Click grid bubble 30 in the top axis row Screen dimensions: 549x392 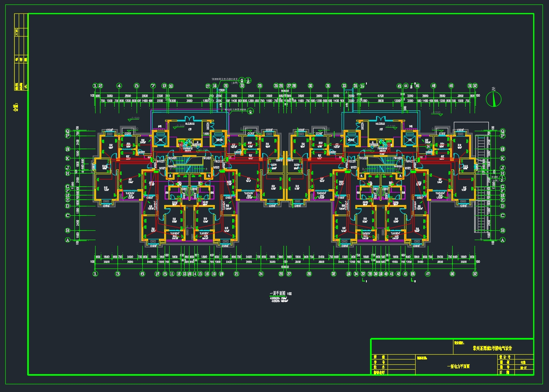click(x=310, y=86)
